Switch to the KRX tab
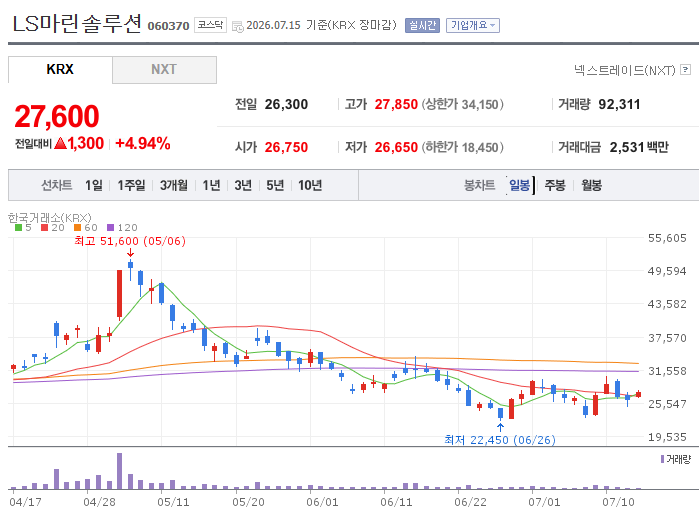 coord(60,70)
